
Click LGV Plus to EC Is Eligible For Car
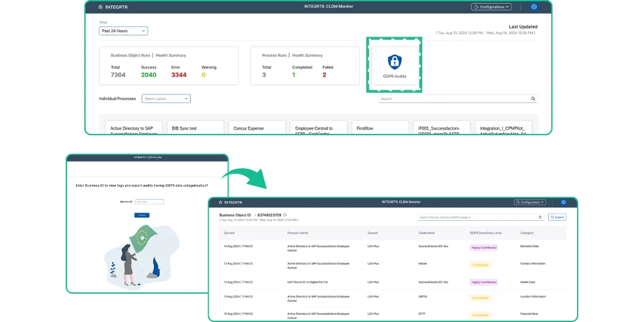coord(308,282)
